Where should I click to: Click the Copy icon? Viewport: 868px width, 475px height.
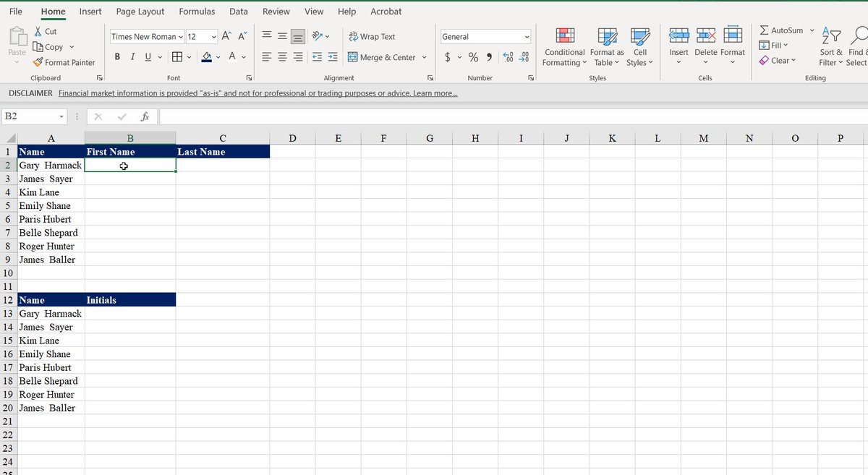(38, 47)
